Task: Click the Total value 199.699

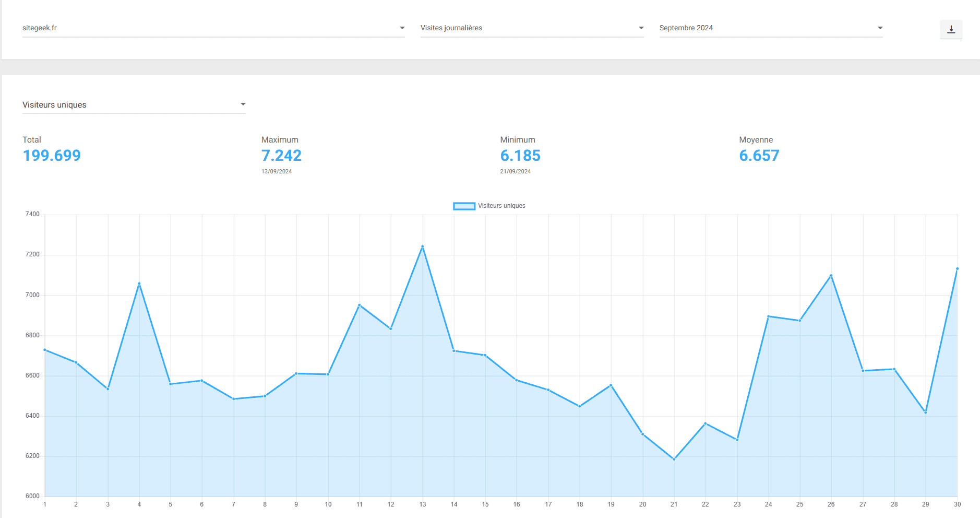Action: (52, 156)
